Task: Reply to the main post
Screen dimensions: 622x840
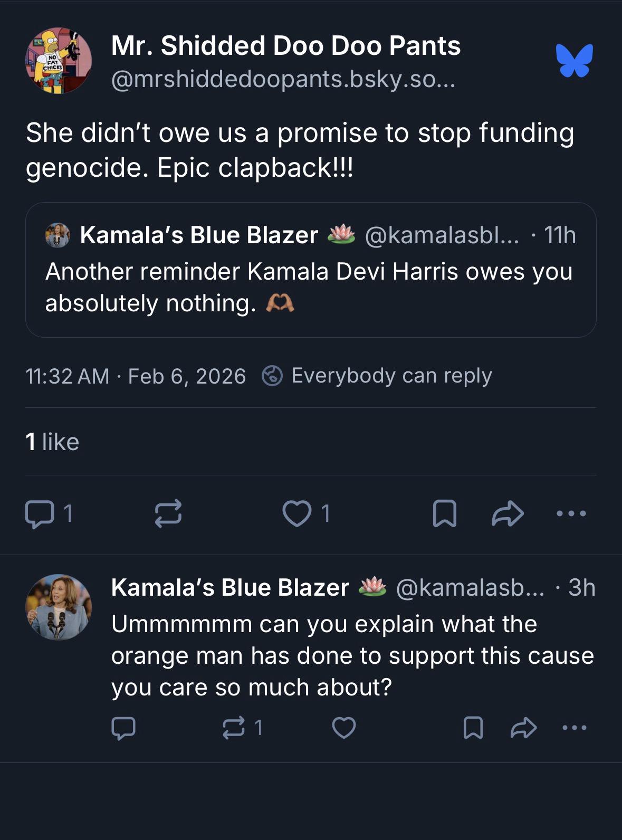Action: pos(40,513)
